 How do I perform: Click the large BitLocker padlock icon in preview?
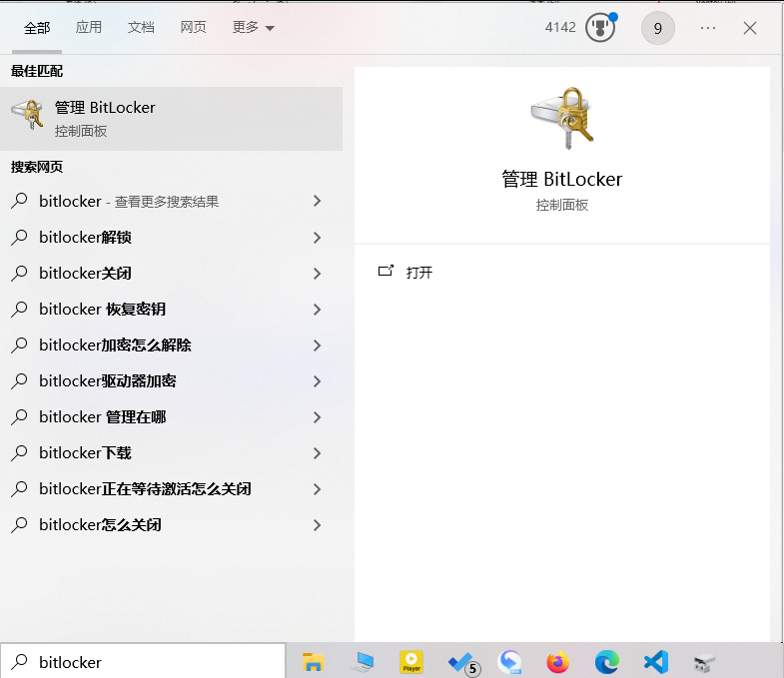562,118
